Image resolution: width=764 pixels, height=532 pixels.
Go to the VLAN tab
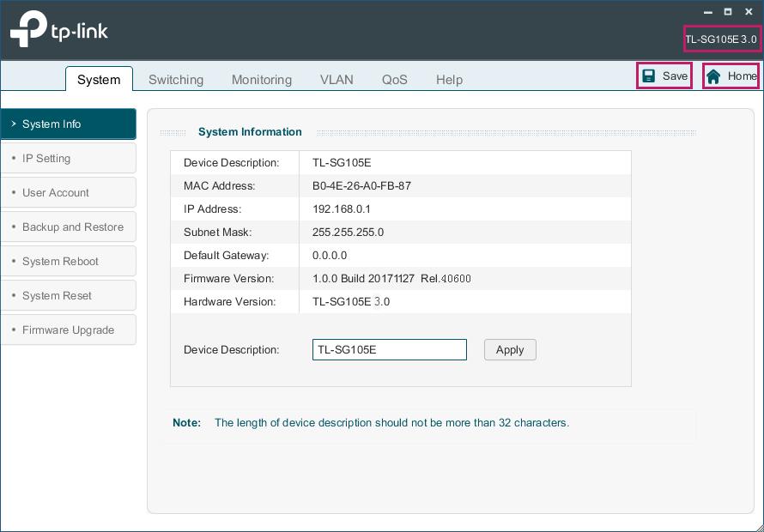click(337, 80)
